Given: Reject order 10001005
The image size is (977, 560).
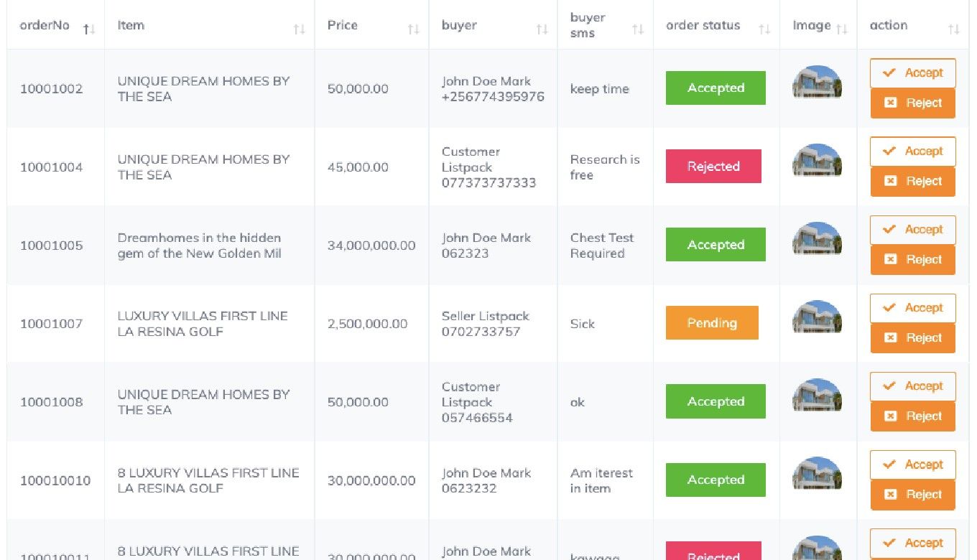Looking at the screenshot, I should (912, 260).
